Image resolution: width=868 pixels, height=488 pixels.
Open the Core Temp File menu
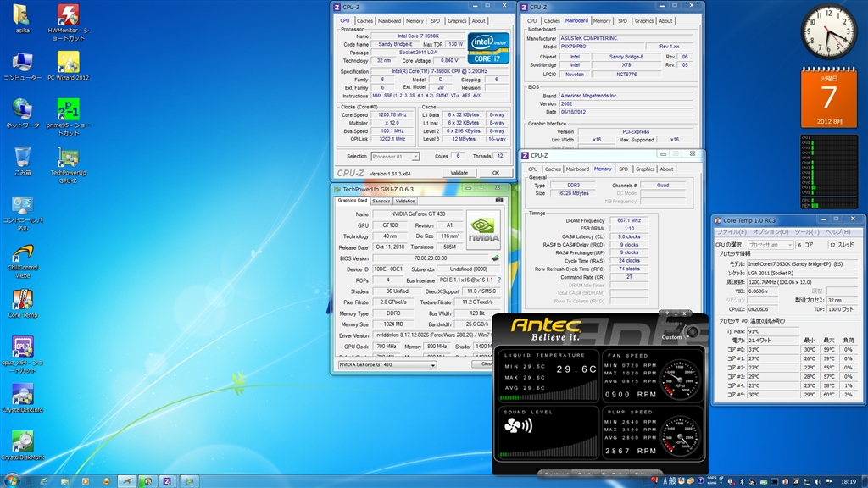(731, 231)
